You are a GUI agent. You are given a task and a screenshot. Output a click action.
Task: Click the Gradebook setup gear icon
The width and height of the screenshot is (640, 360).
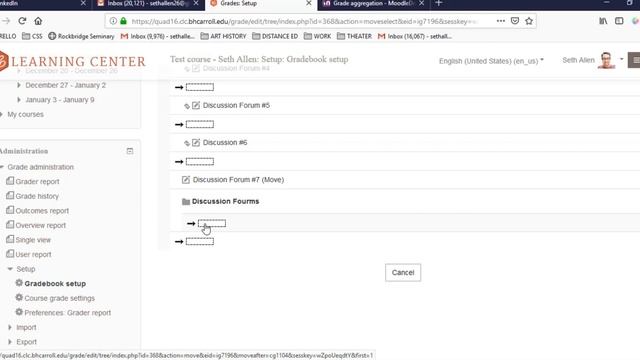[19, 283]
